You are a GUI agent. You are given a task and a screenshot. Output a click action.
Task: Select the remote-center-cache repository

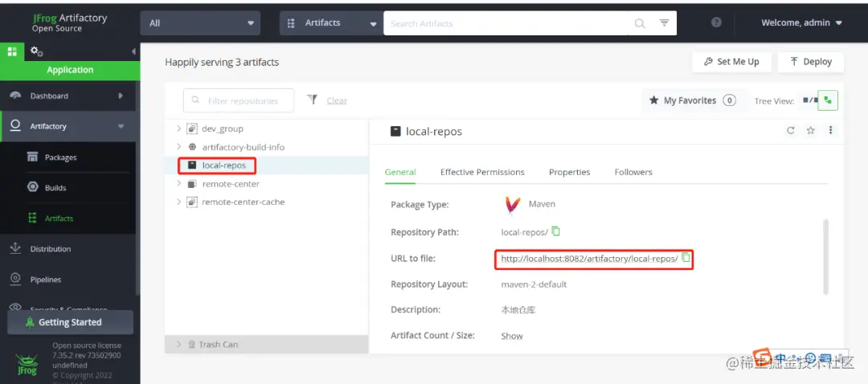tap(243, 202)
